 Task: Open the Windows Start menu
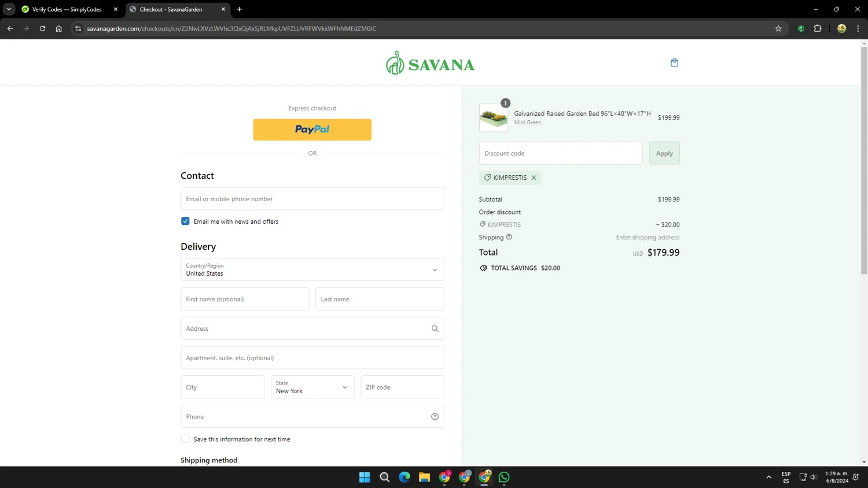365,477
